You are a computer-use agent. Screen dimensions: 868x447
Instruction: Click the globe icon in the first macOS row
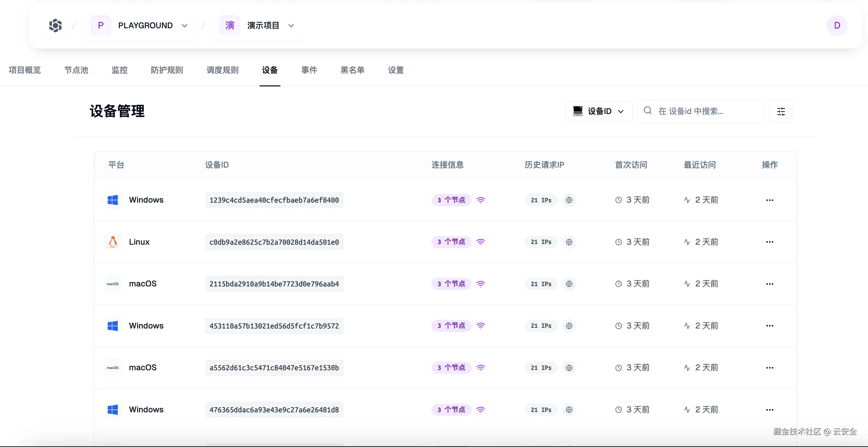[569, 284]
